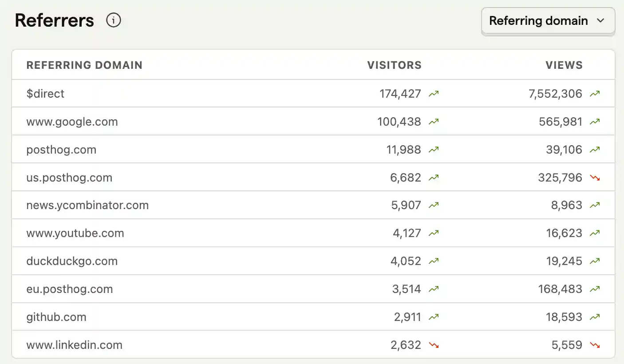Click the red downward trend icon beside 5,559
This screenshot has height=364, width=624.
point(595,345)
